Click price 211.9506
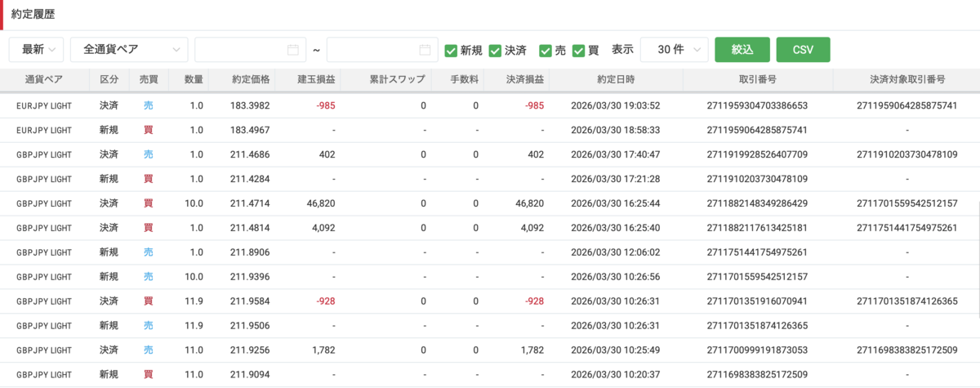Viewport: 980px width, 388px height. (x=250, y=326)
